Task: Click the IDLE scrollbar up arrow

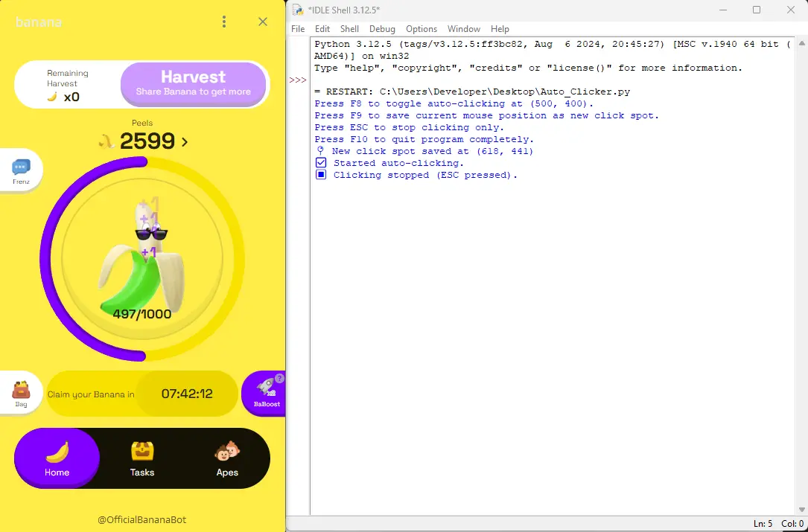Action: 801,42
